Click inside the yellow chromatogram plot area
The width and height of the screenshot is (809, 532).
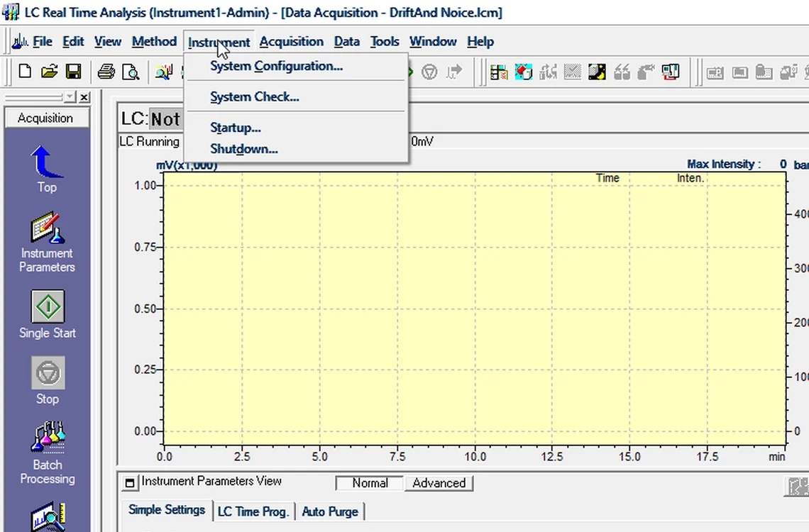[x=475, y=309]
